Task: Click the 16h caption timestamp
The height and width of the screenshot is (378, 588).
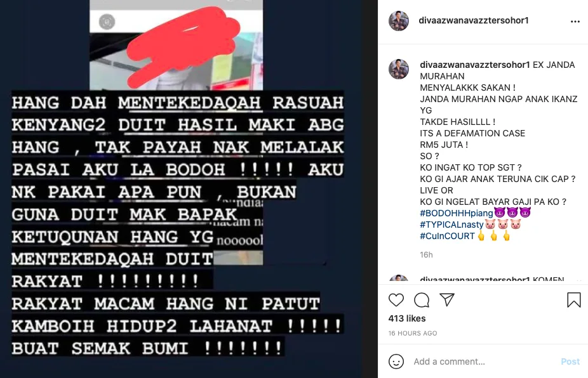Action: tap(426, 255)
